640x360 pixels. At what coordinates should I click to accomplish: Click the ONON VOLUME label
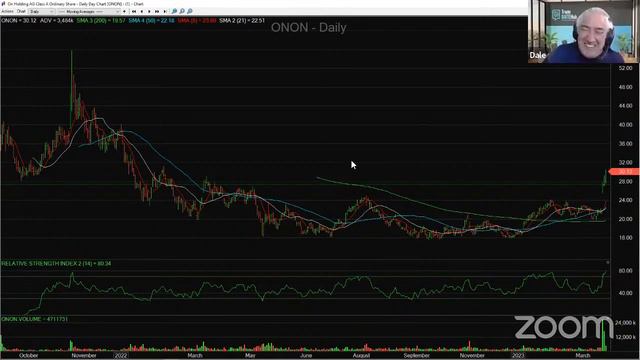[34, 319]
